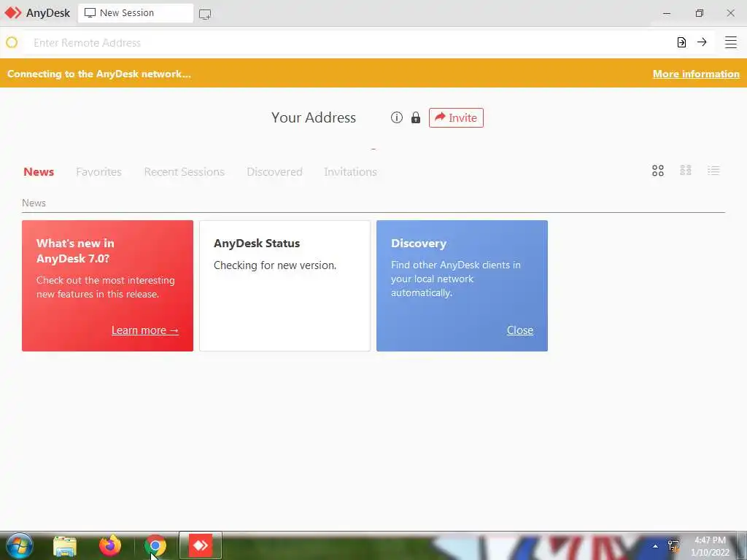Open File Explorer from taskbar
The width and height of the screenshot is (747, 560).
[x=65, y=546]
